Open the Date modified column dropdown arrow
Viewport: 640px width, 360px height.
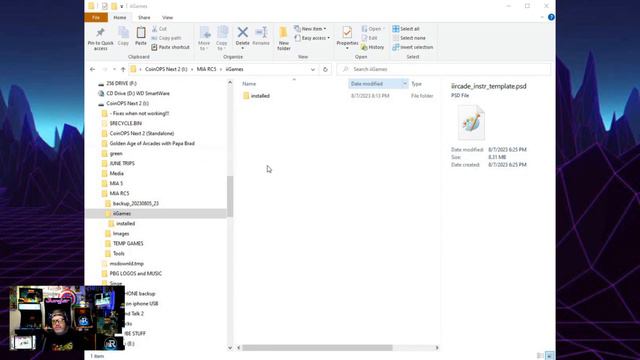pyautogui.click(x=405, y=84)
